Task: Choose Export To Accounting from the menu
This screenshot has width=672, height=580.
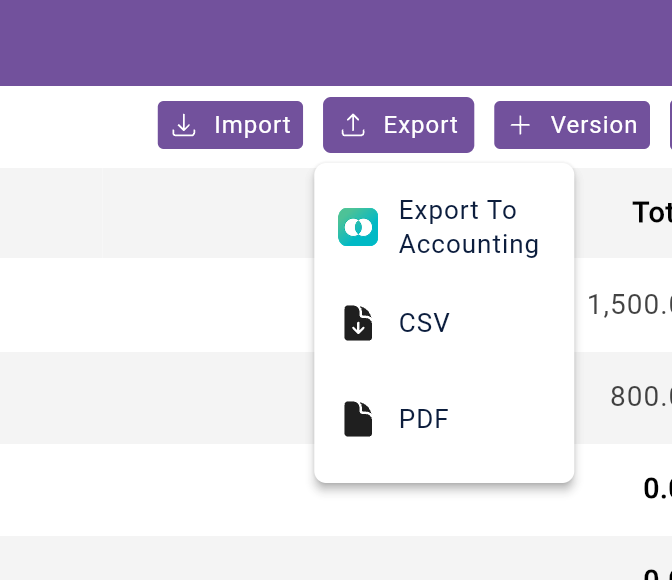Action: [468, 228]
